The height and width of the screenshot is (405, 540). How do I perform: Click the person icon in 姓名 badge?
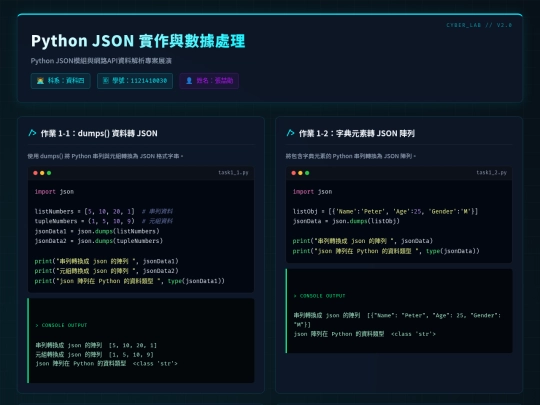tap(189, 81)
